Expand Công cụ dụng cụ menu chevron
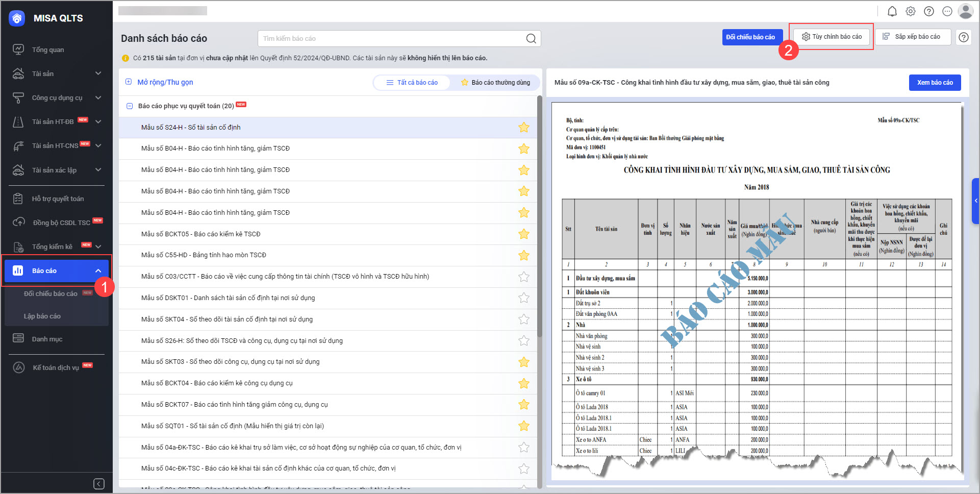Image resolution: width=980 pixels, height=494 pixels. (98, 98)
